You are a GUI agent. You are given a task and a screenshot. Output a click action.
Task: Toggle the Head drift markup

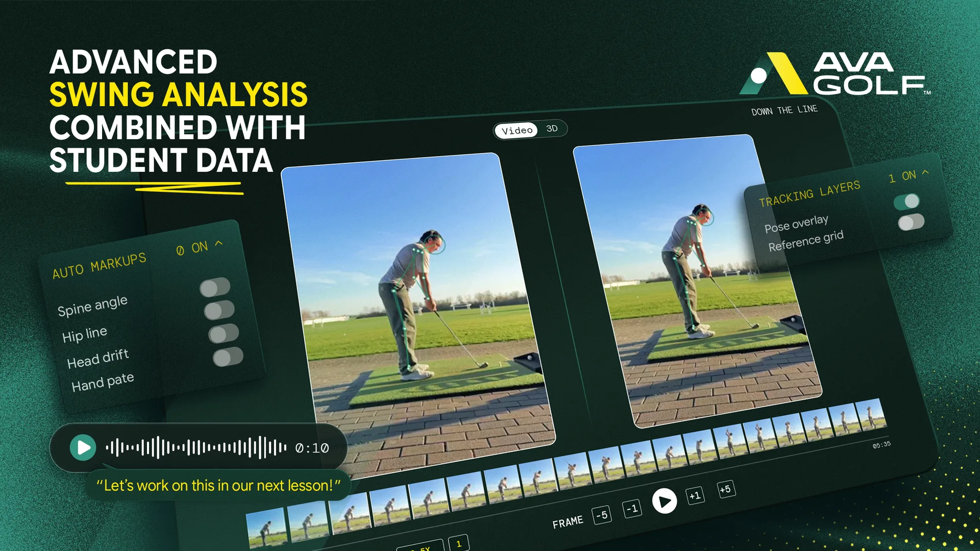(x=224, y=333)
